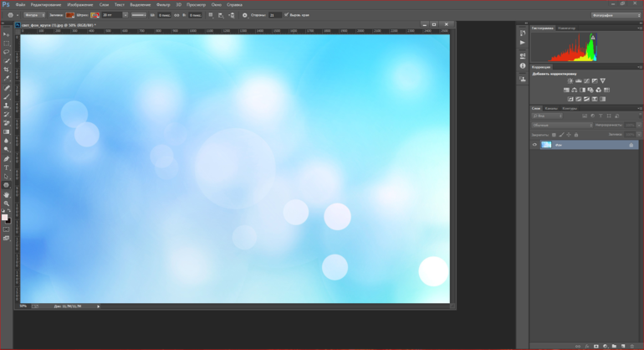Open polygon settings gear in options bar
Screen dimensions: 644x350
pos(244,15)
